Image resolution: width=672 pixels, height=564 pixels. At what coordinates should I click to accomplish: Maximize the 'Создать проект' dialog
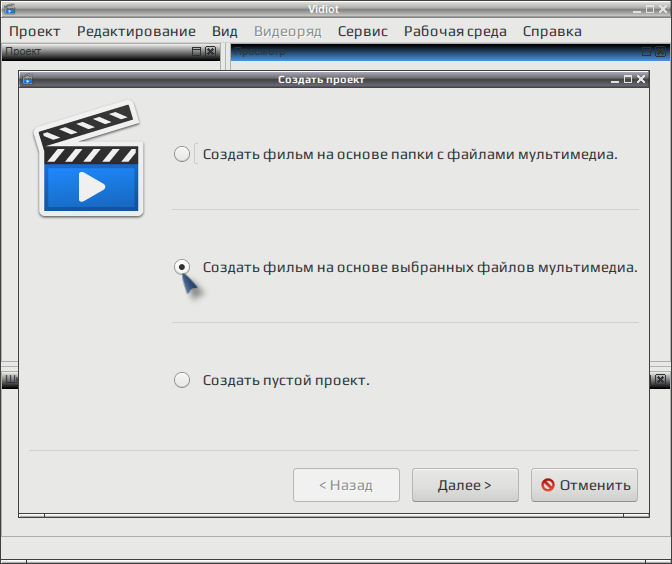pyautogui.click(x=628, y=79)
